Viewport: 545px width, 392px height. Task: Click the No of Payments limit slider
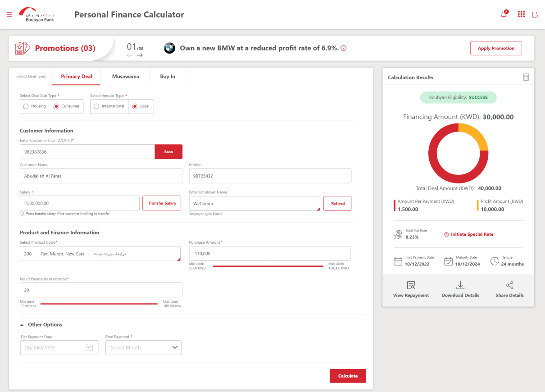[x=99, y=304]
